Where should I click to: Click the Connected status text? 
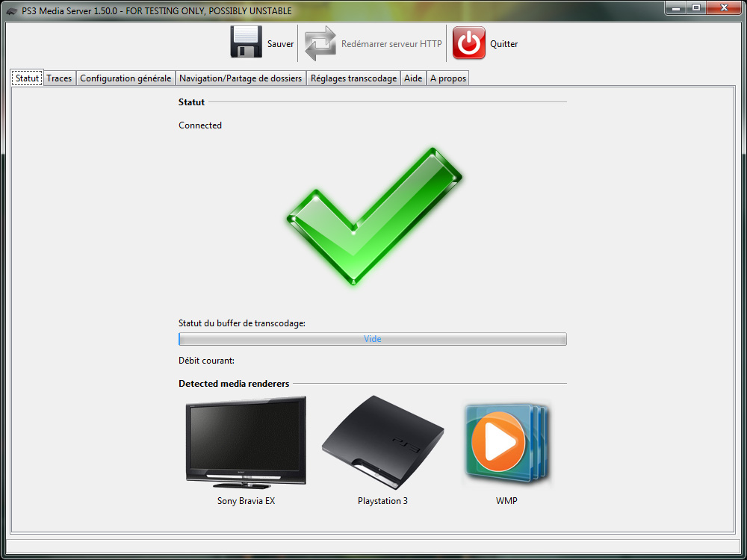tap(200, 125)
